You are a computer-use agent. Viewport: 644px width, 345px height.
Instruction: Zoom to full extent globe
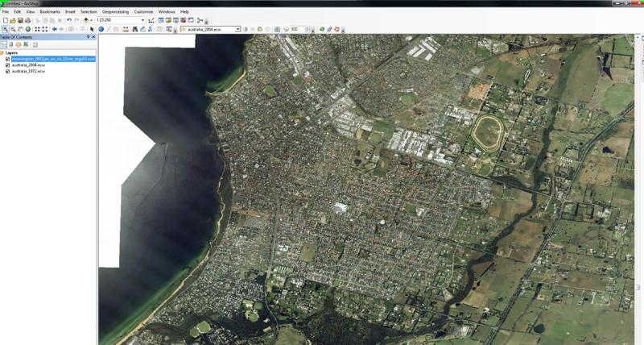point(28,29)
